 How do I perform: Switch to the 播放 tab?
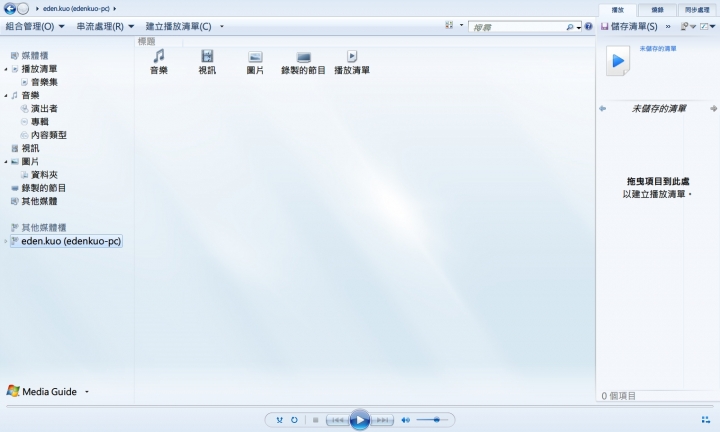618,10
